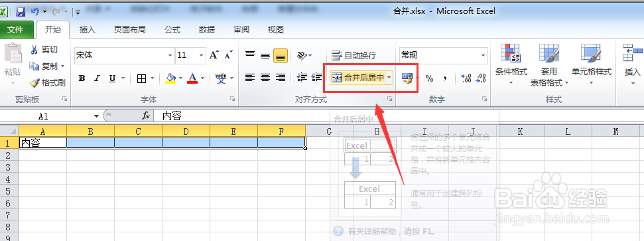
Task: Apply red font color A
Action: coord(192,78)
